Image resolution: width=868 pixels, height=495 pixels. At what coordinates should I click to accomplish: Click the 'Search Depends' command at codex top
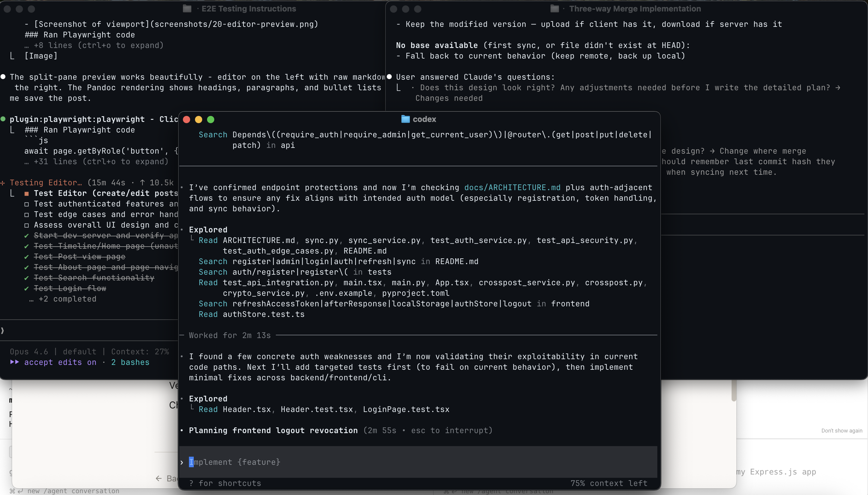(x=425, y=140)
